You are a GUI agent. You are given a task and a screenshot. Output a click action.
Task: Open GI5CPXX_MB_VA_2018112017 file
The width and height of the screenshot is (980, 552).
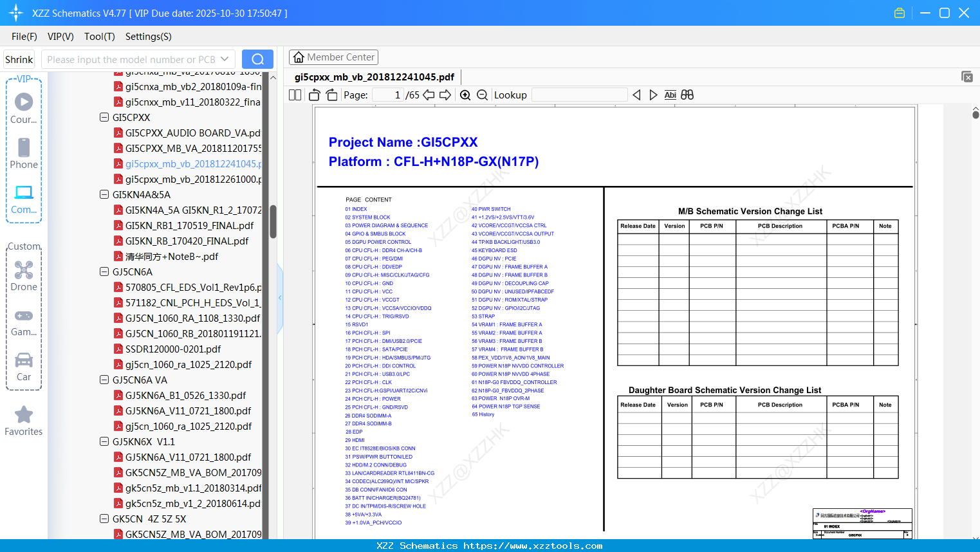click(193, 149)
